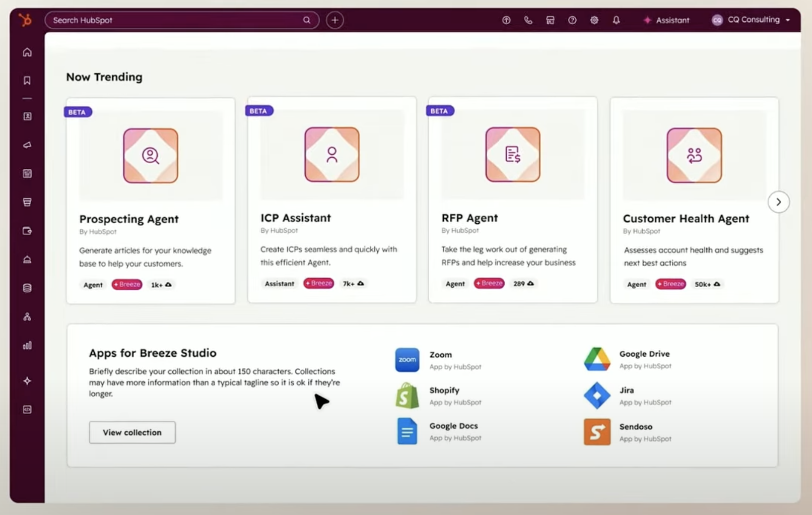Click the Now Trending heading
This screenshot has width=812, height=515.
click(104, 77)
